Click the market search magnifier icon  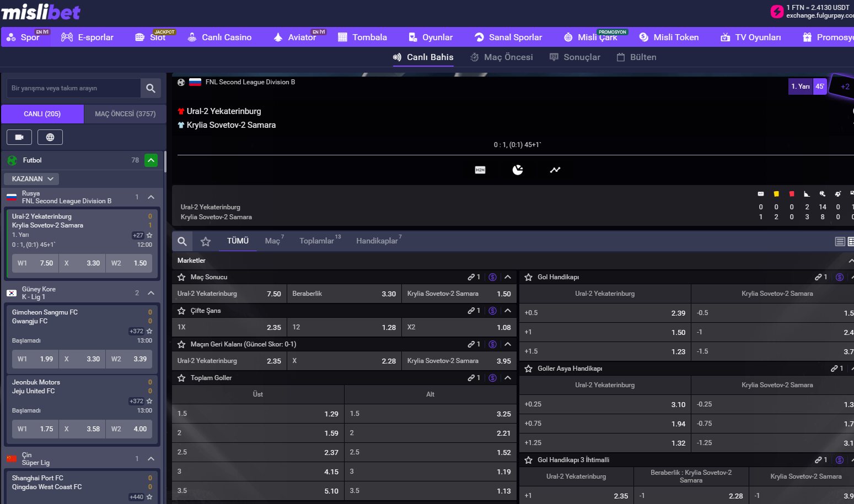click(x=182, y=241)
